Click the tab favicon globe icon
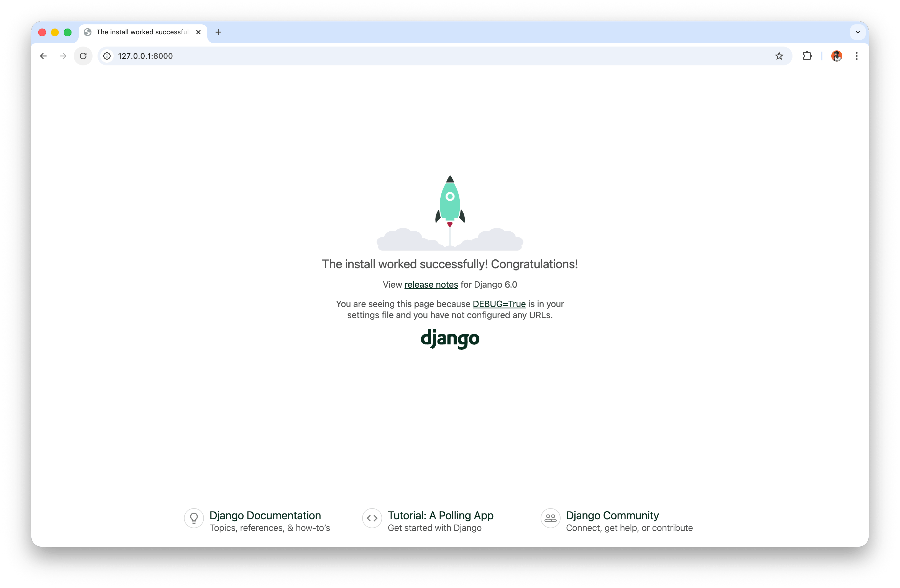 pyautogui.click(x=88, y=32)
